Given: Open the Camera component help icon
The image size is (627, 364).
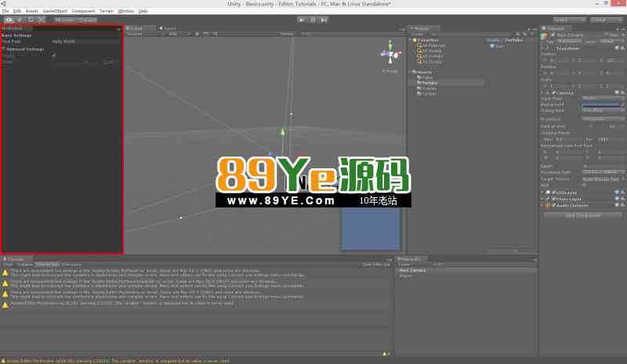Looking at the screenshot, I should 617,92.
